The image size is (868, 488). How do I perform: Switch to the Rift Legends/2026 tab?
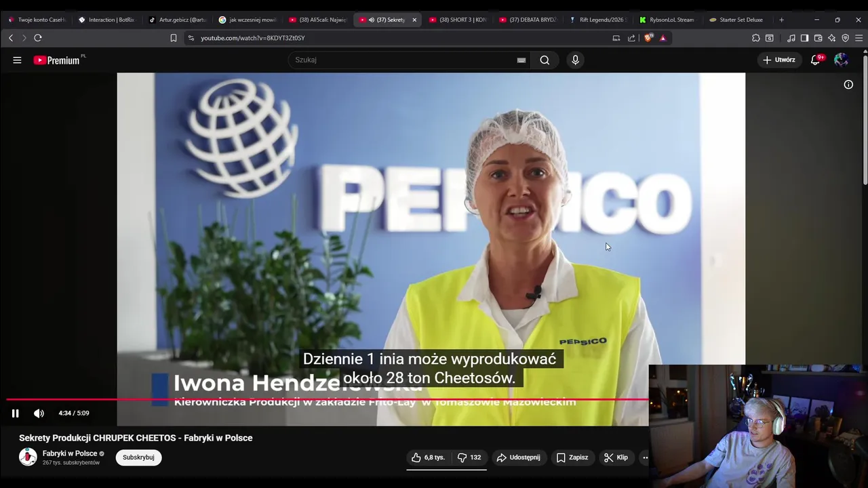tap(598, 20)
